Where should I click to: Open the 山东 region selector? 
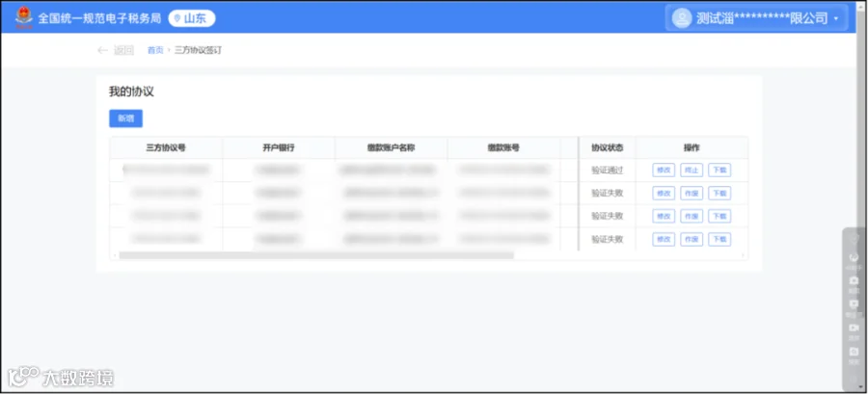192,18
